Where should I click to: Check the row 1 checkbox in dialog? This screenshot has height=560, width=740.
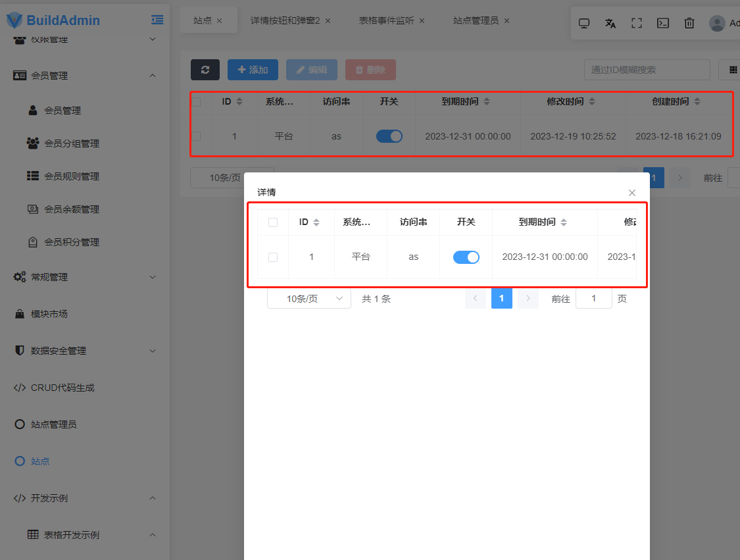273,257
